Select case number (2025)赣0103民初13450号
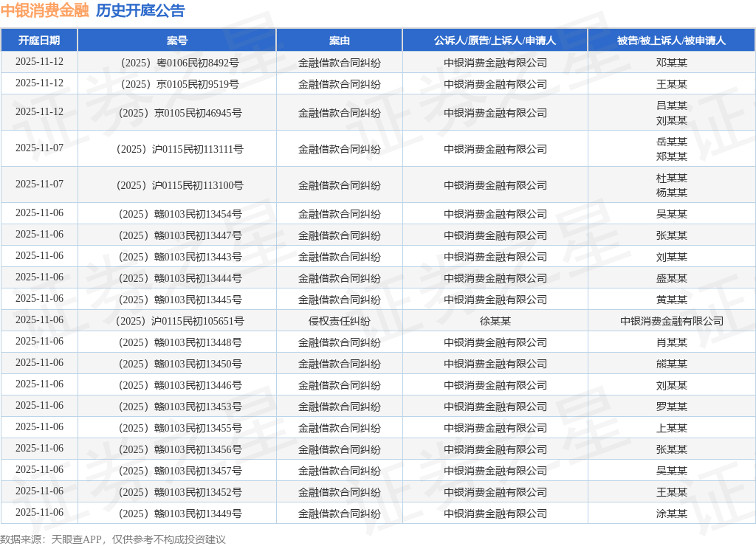The height and width of the screenshot is (546, 756). (x=180, y=364)
